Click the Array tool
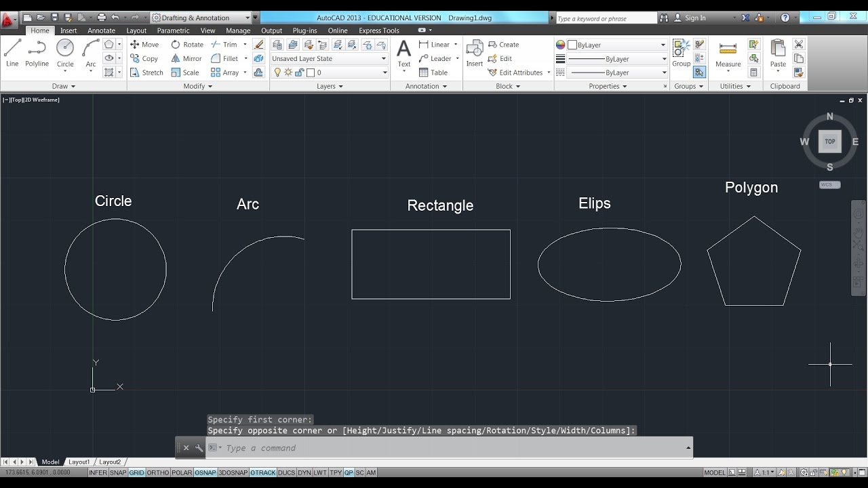Viewport: 868px width, 488px height. pos(224,73)
